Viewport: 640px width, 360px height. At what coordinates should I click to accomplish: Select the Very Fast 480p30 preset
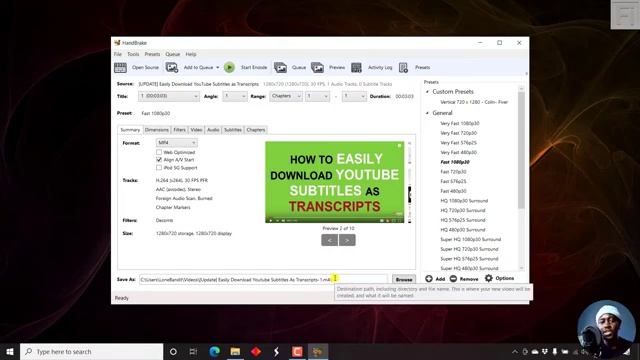pyautogui.click(x=458, y=152)
